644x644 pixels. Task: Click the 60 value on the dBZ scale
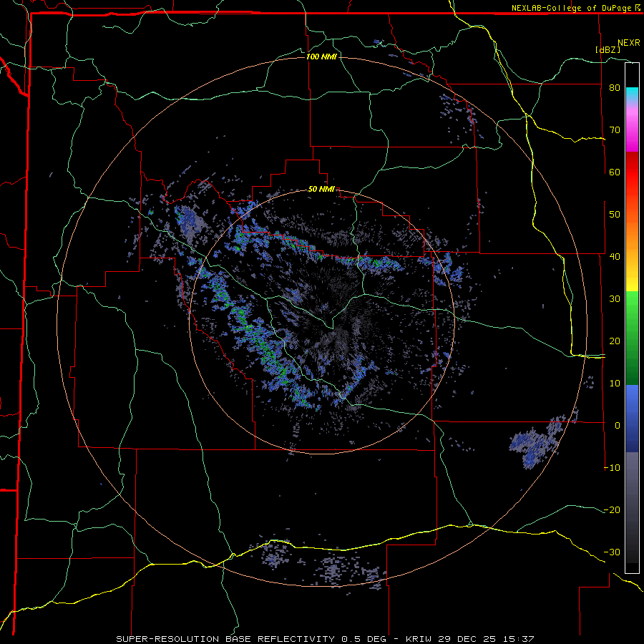pyautogui.click(x=615, y=172)
